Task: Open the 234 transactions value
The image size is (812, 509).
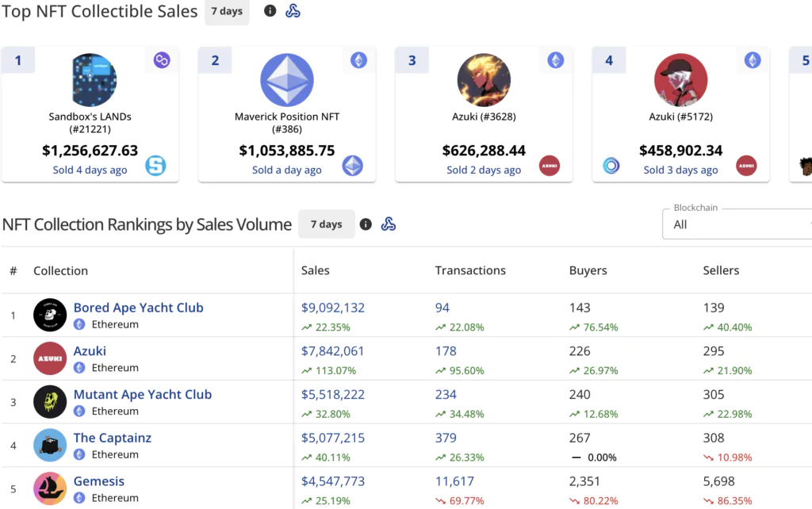Action: [446, 395]
